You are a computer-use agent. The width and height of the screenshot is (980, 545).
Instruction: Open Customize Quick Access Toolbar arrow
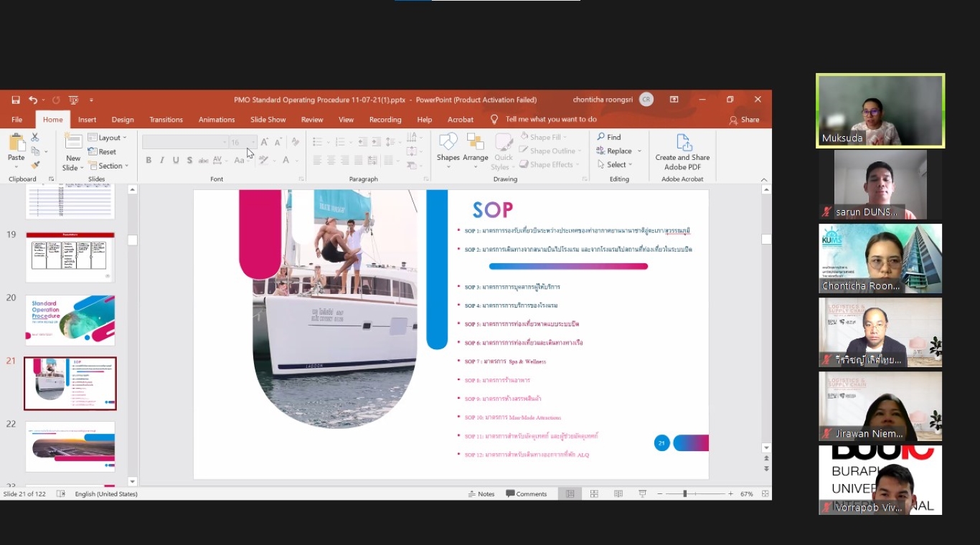[x=91, y=100]
